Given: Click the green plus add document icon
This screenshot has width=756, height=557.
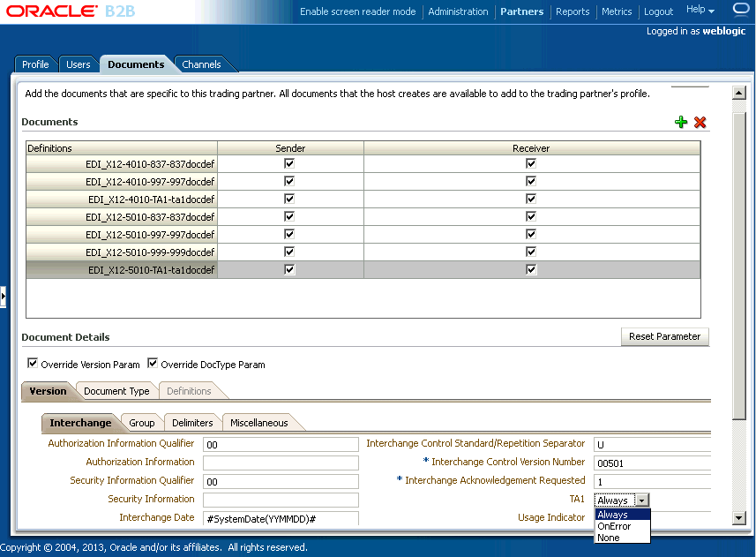Looking at the screenshot, I should point(680,122).
